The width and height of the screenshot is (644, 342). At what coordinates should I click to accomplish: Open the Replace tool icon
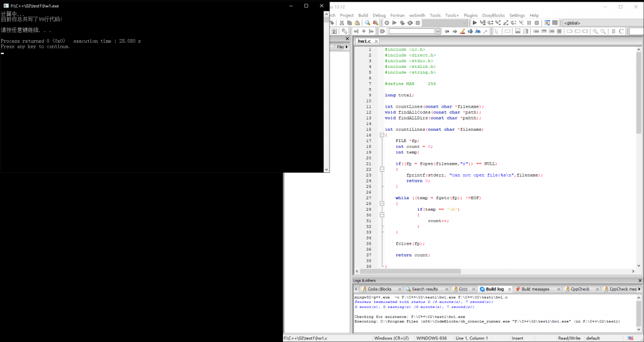pos(375,23)
